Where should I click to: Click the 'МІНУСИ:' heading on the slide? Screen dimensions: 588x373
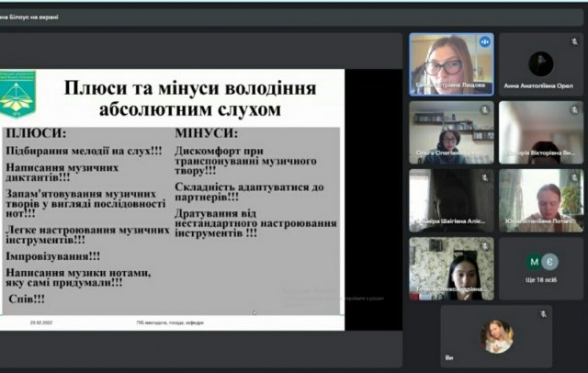pos(206,133)
